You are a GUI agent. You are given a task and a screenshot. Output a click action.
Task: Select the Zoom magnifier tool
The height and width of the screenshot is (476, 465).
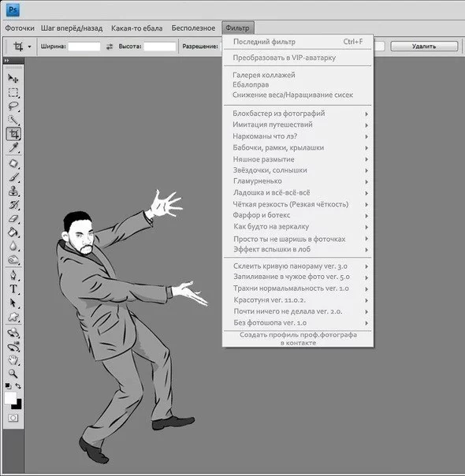coord(13,373)
